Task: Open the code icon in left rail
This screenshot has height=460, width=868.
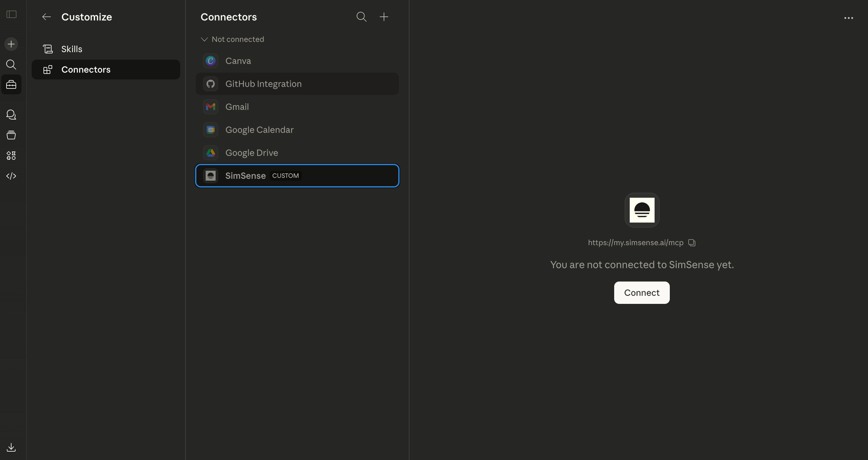Action: (11, 176)
